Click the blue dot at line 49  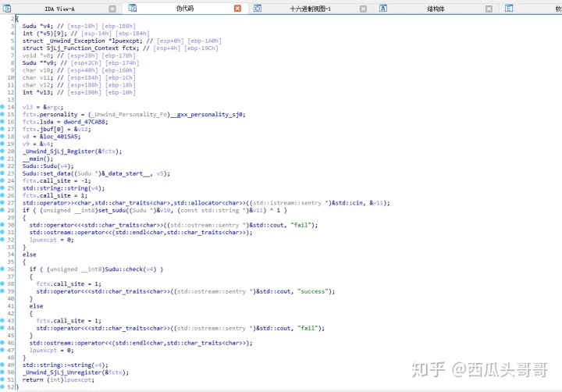pyautogui.click(x=2, y=365)
